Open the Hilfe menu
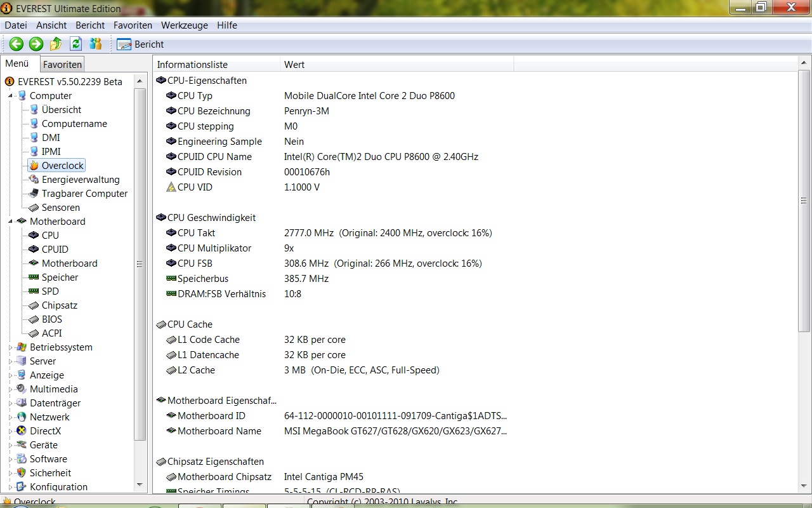Screen dimensions: 812x508 pyautogui.click(x=227, y=25)
